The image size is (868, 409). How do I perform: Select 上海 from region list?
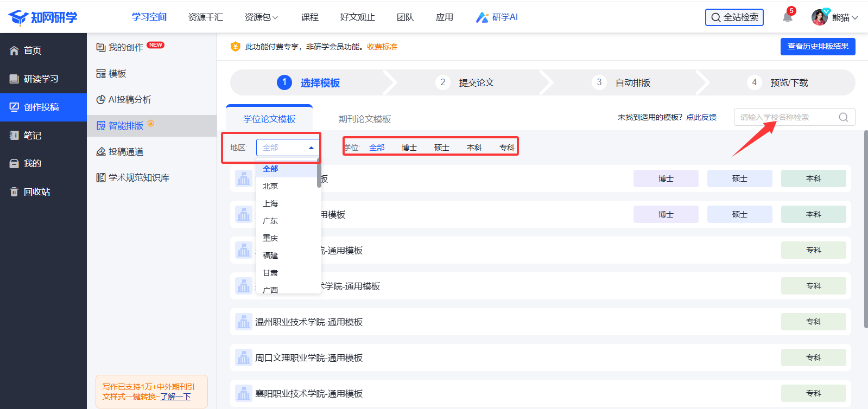click(x=270, y=203)
